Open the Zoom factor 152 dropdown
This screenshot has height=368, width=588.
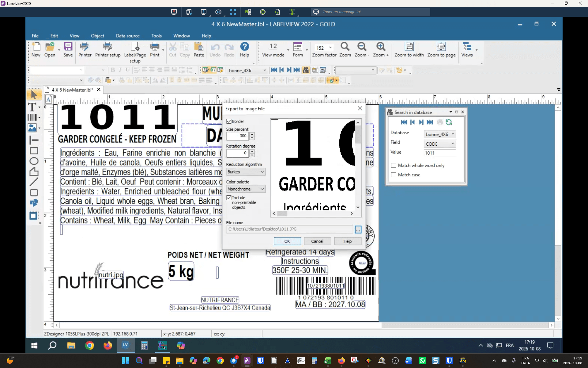330,48
